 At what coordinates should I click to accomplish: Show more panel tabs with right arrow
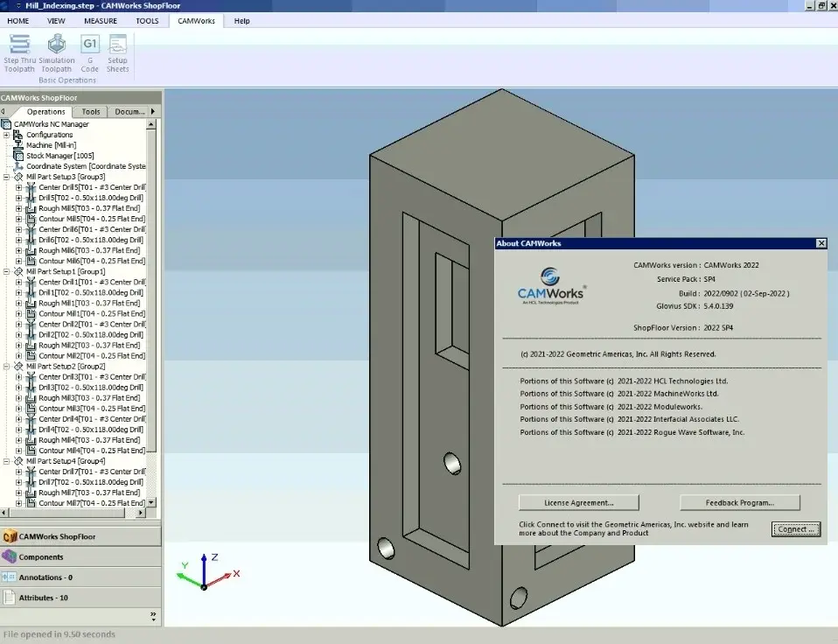(153, 112)
